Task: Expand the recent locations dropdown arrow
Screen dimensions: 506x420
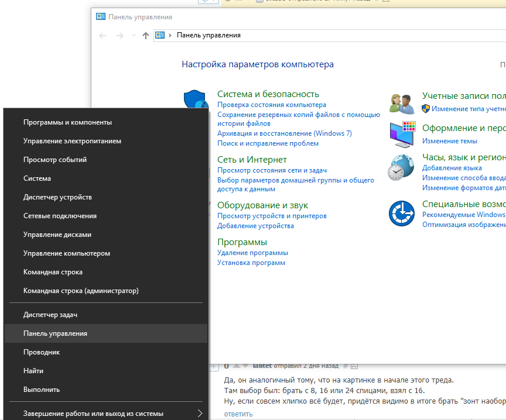Action: [x=134, y=36]
